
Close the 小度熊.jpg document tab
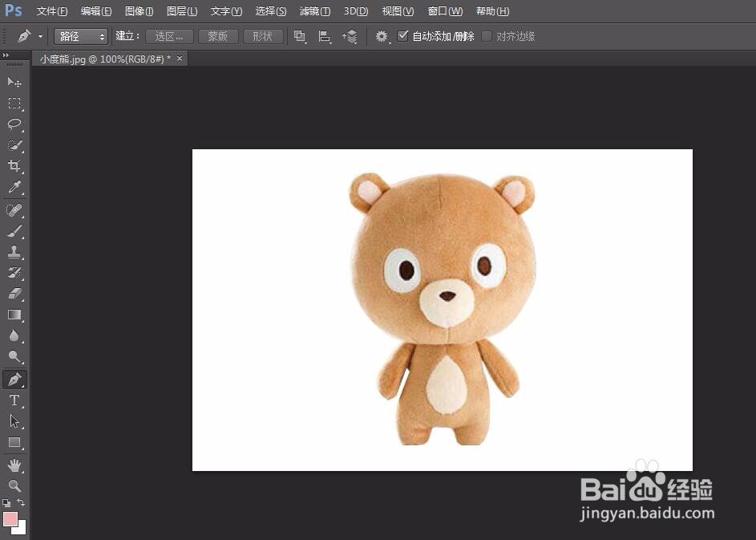[180, 59]
